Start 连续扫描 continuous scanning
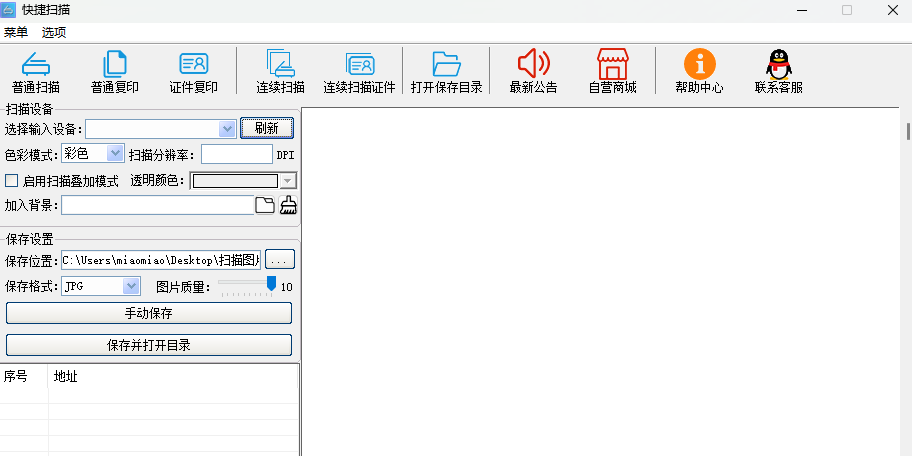This screenshot has height=456, width=912. (280, 66)
